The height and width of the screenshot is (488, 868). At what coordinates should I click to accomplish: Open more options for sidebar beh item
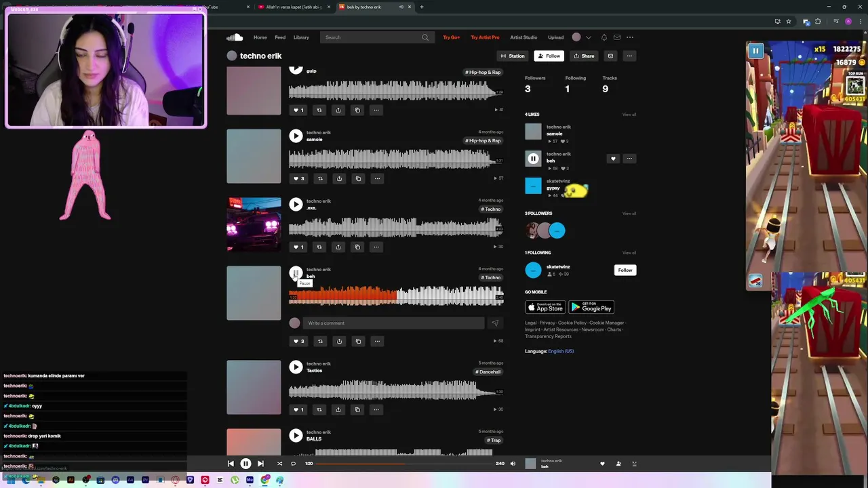629,159
